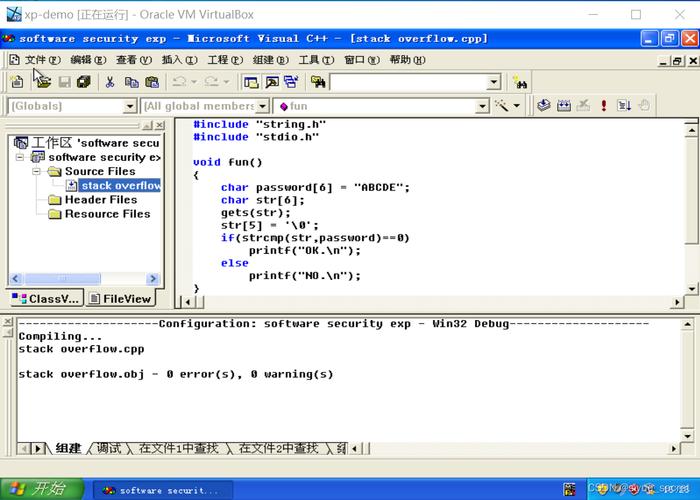Click the Compile icon in build toolbar
The image size is (700, 500).
point(544,105)
